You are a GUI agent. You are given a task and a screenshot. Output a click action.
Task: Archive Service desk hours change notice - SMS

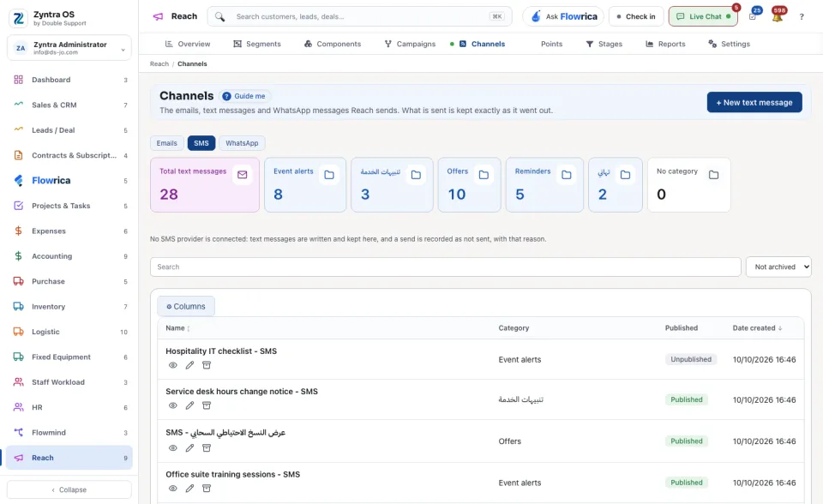click(x=207, y=405)
